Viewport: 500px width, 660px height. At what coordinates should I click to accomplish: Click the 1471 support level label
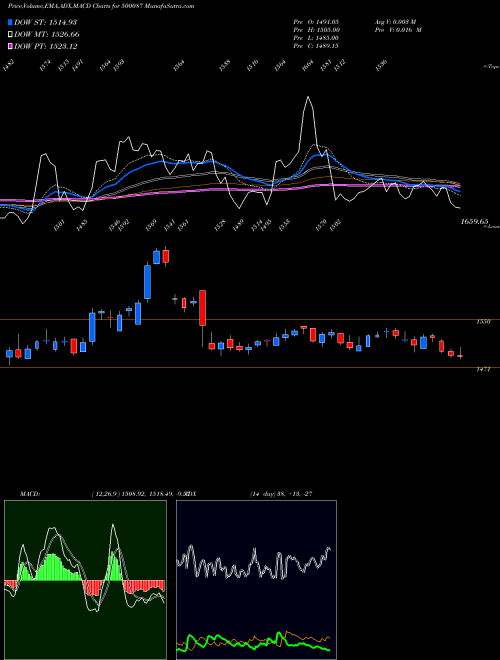click(483, 370)
